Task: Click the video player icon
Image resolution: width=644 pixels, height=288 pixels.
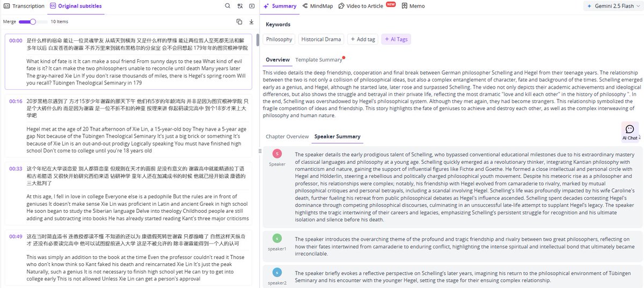Action: pos(252,6)
